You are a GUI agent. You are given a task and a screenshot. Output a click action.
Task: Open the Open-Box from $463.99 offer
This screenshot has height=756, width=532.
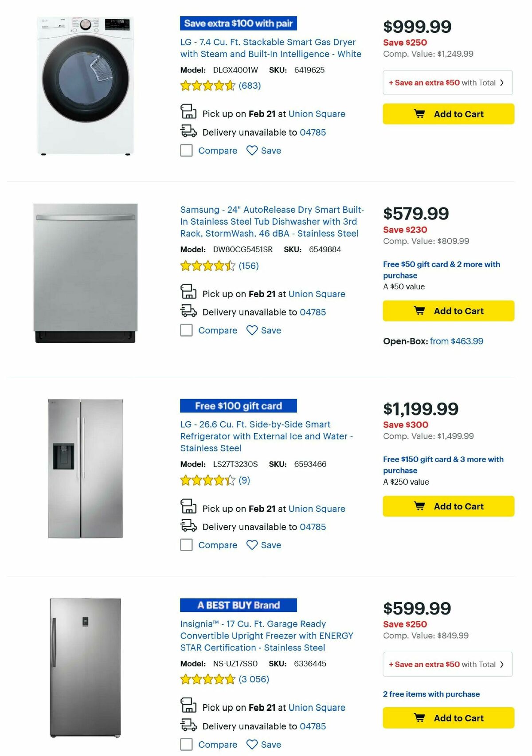click(x=433, y=341)
